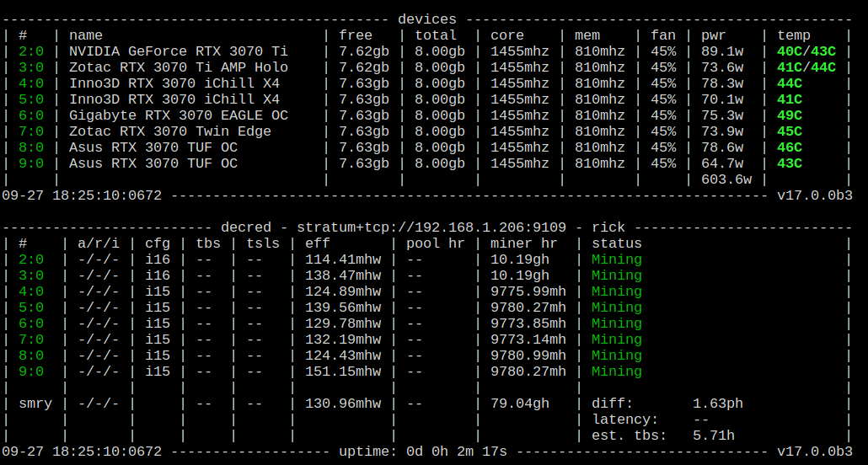
Task: Select the 114.41mhw efficiency value
Action: click(343, 259)
